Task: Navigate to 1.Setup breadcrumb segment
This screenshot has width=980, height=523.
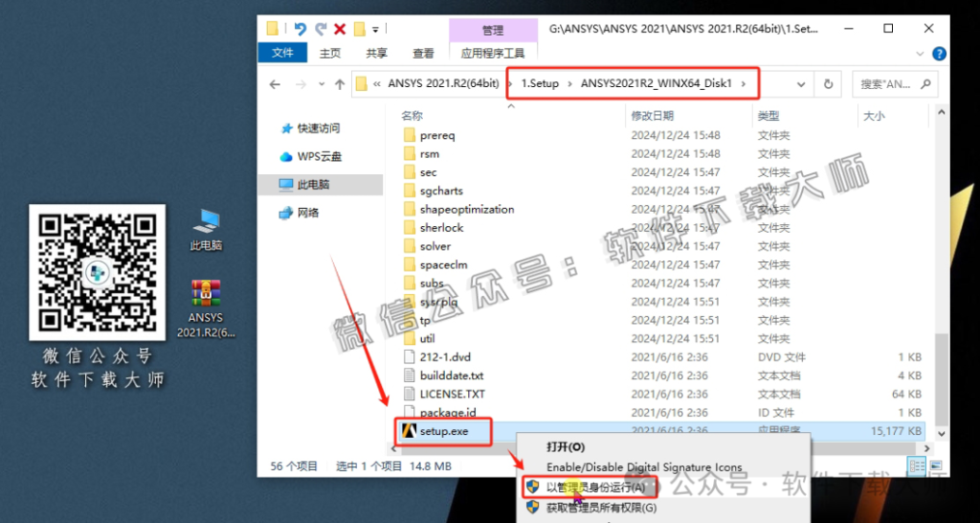Action: pos(540,84)
